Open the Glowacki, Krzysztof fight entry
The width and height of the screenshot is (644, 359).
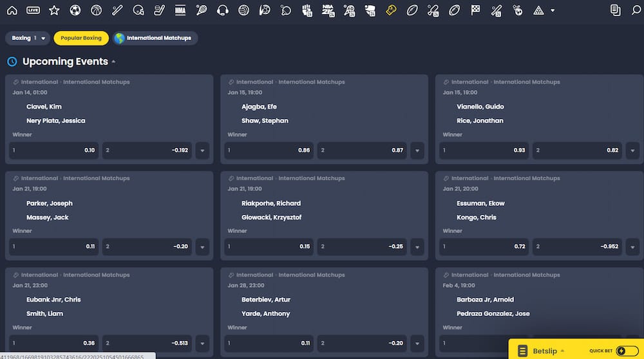click(272, 217)
